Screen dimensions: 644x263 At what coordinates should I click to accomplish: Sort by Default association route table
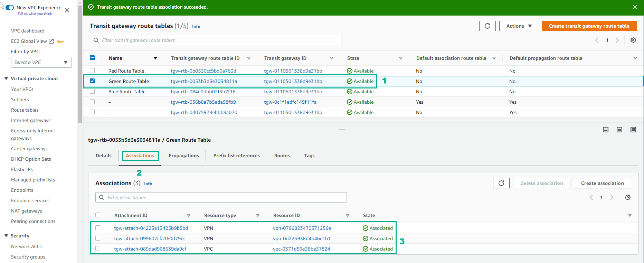click(494, 58)
